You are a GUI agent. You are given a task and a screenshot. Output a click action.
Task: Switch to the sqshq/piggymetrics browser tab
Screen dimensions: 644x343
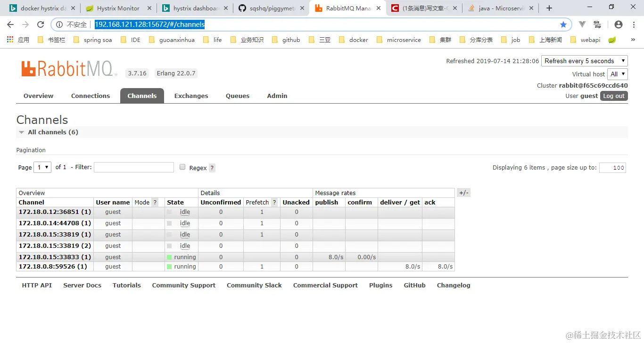(x=272, y=8)
